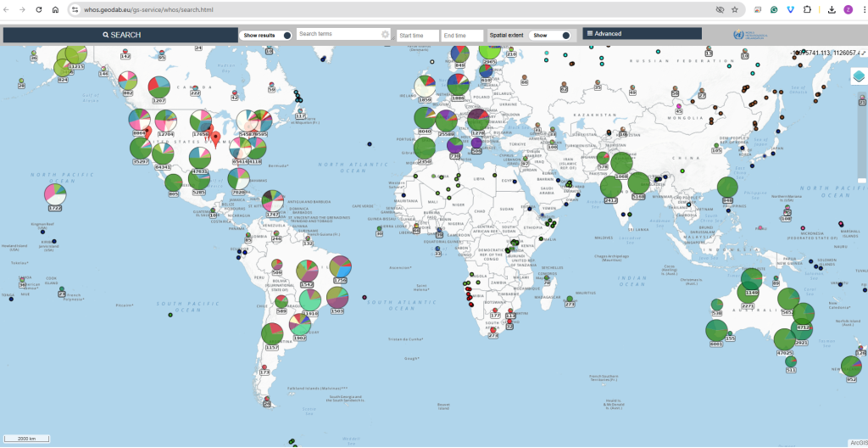Click the India cluster marker labeled 5168
The height and width of the screenshot is (448, 868).
point(638,184)
